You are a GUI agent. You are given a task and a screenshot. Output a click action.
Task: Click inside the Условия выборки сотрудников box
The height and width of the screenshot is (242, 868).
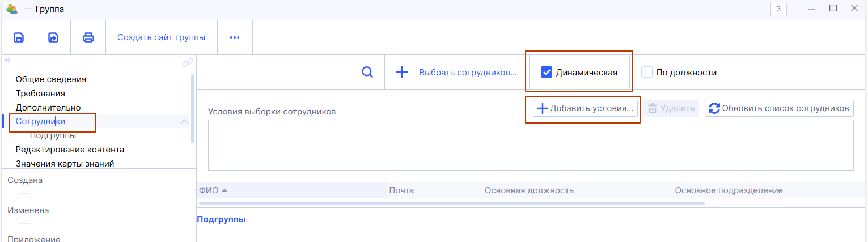pos(530,145)
